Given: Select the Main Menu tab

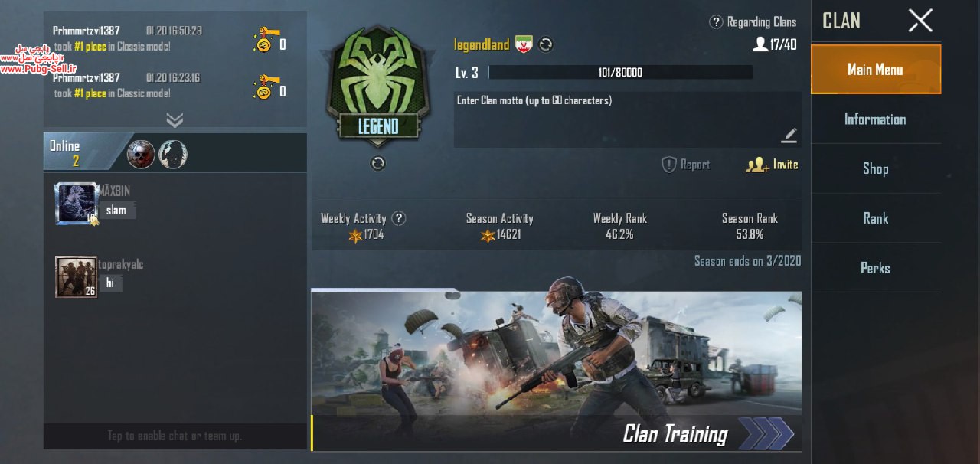Looking at the screenshot, I should coord(876,69).
